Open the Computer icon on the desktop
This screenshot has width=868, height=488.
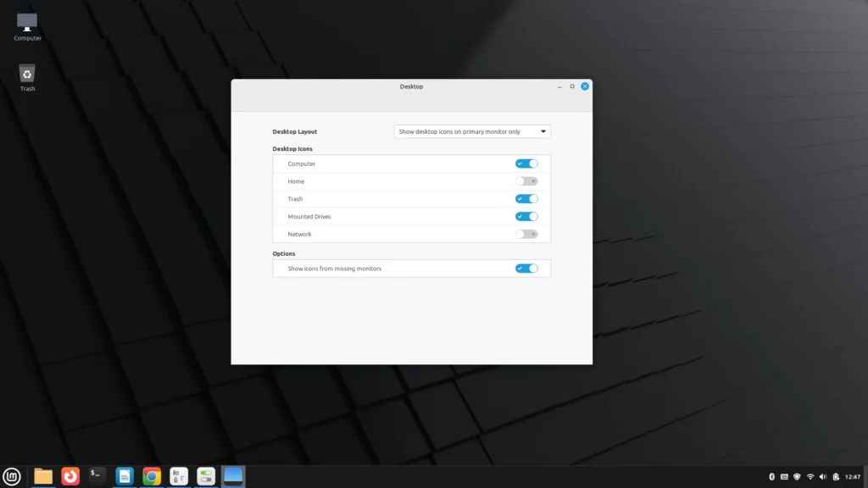[x=26, y=24]
